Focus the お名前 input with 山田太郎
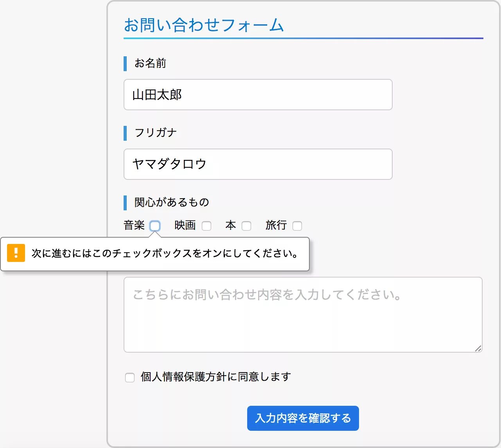Image resolution: width=501 pixels, height=448 pixels. click(x=258, y=95)
